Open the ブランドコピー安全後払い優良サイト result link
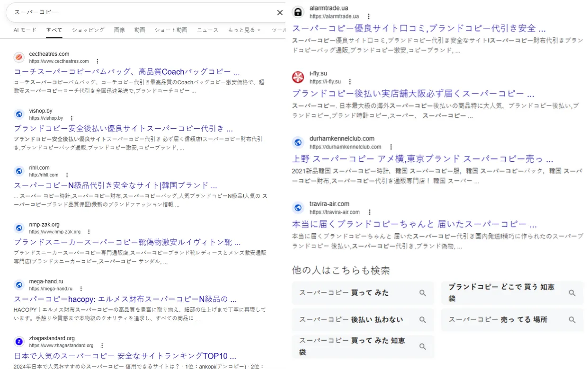The height and width of the screenshot is (369, 588). point(123,129)
